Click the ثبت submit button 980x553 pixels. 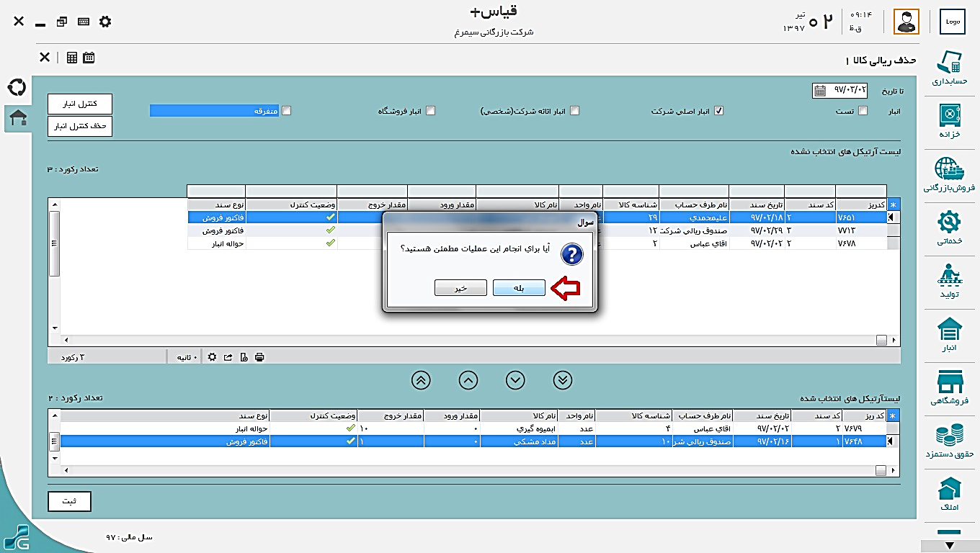coord(70,500)
